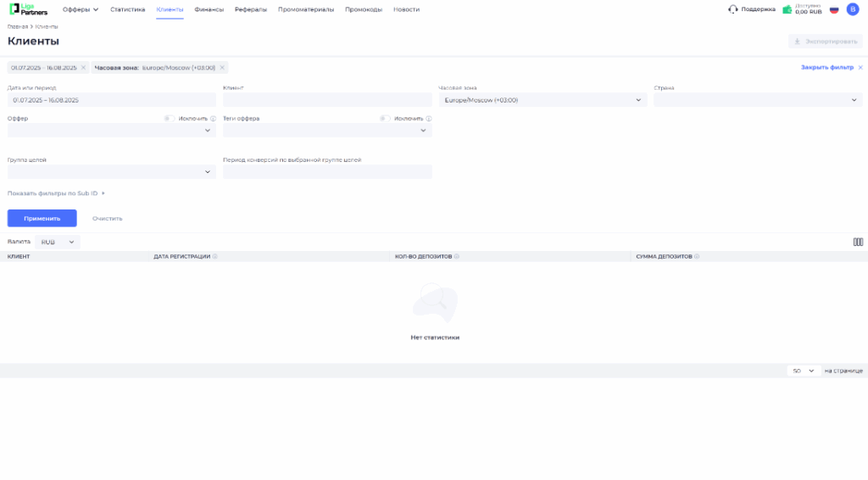Go to the Статистика menu item

tap(127, 9)
